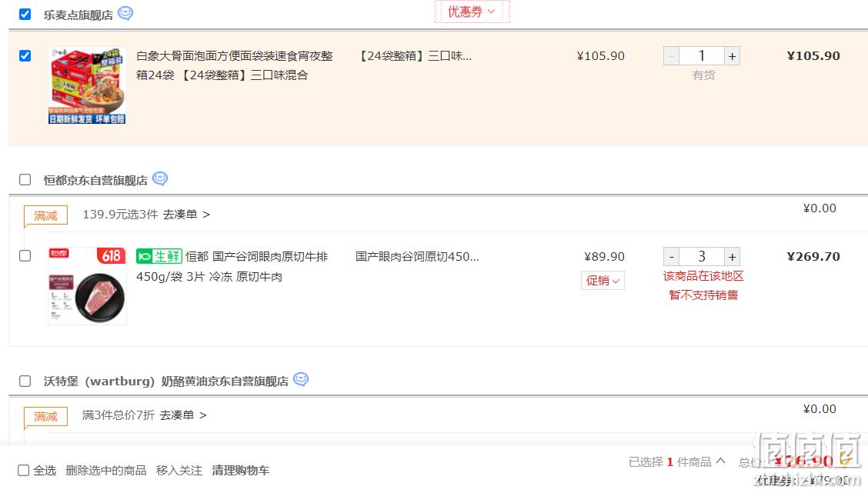Image resolution: width=868 pixels, height=493 pixels.
Task: Open chat with 恒都京东自营旗舰店 customer service
Action: tap(160, 178)
